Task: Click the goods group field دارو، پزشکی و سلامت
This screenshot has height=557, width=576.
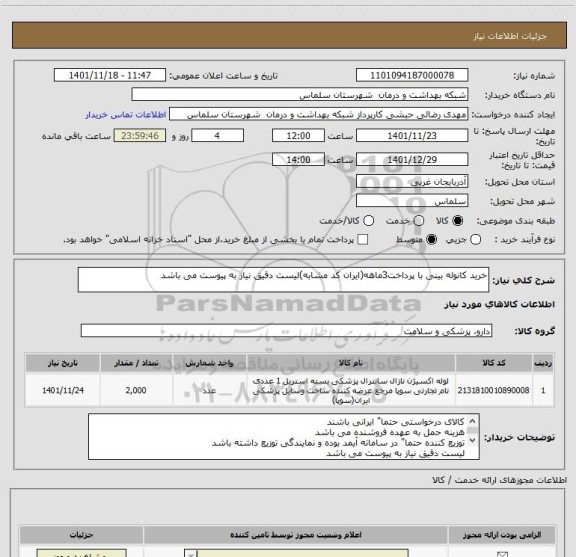Action: (x=286, y=331)
